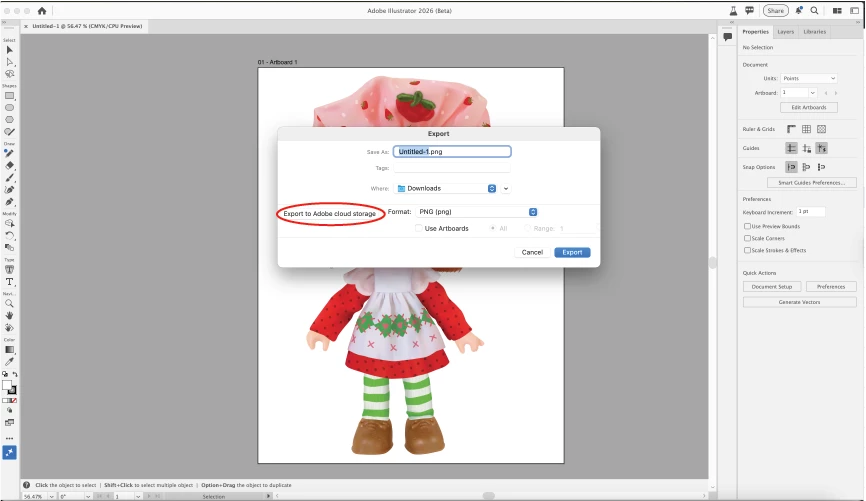
Task: Click Cancel in Export dialog
Action: coord(532,252)
